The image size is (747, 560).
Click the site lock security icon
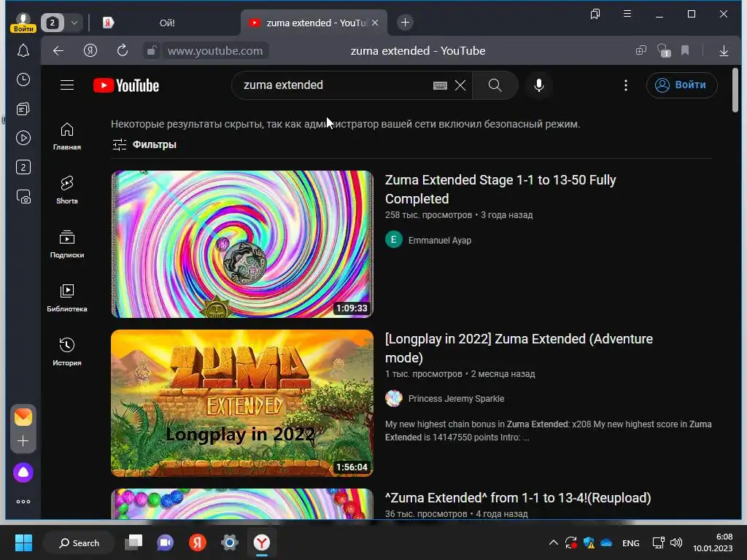tap(152, 50)
